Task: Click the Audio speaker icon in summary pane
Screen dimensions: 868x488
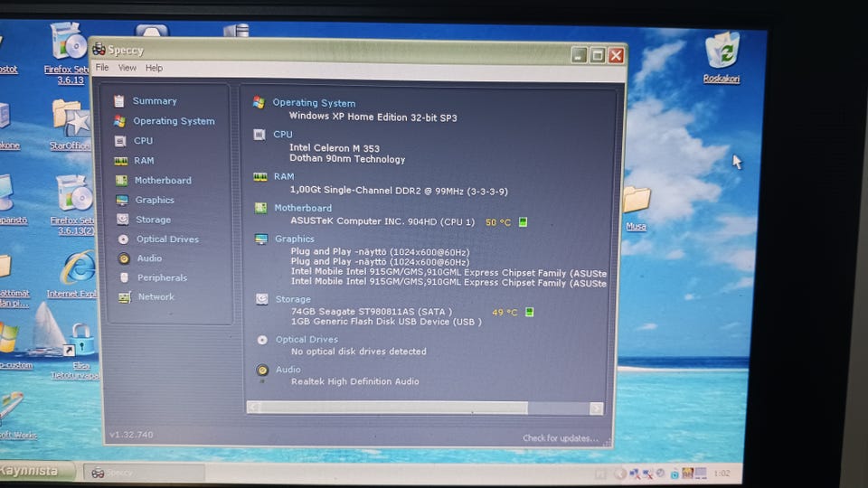Action: coord(262,371)
